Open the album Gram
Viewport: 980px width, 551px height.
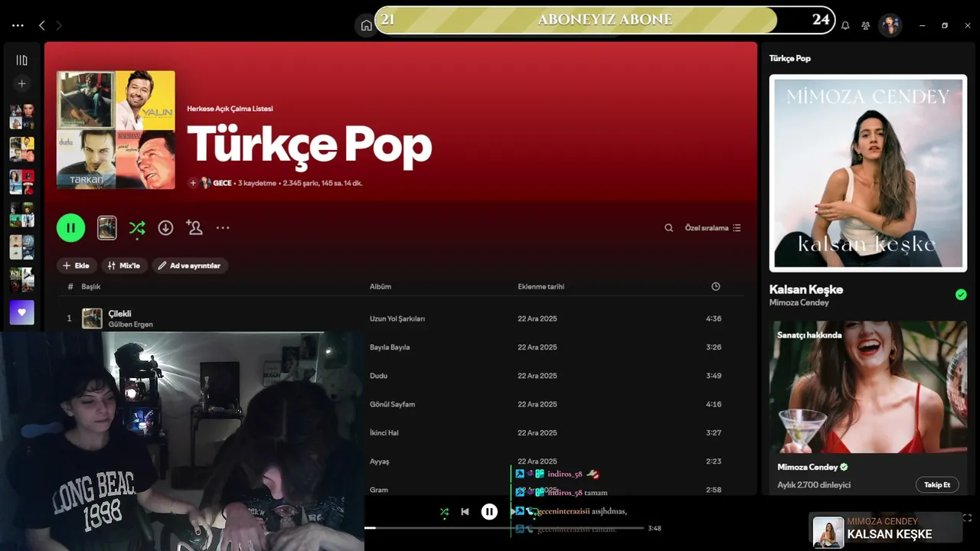379,490
